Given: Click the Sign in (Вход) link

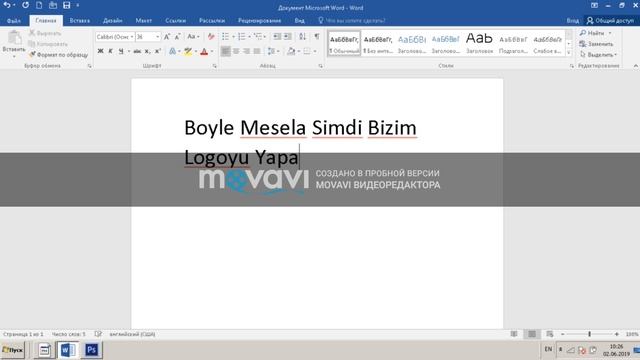Looking at the screenshot, I should point(572,20).
